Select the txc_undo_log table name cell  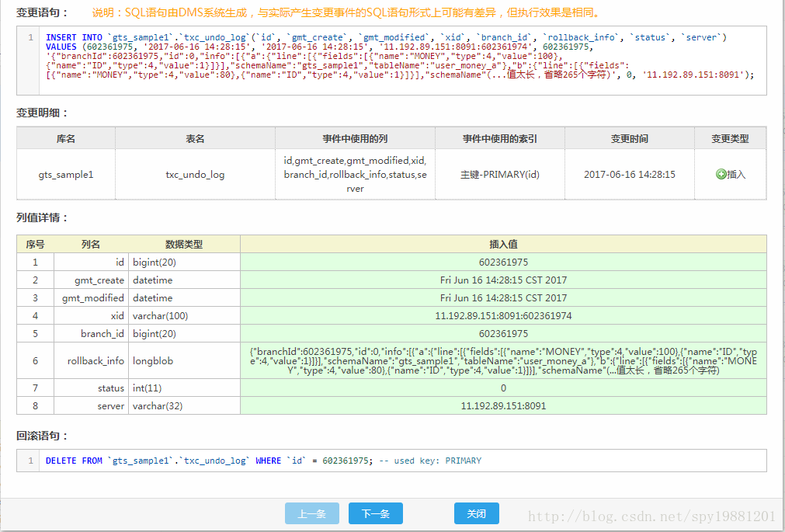pos(195,175)
